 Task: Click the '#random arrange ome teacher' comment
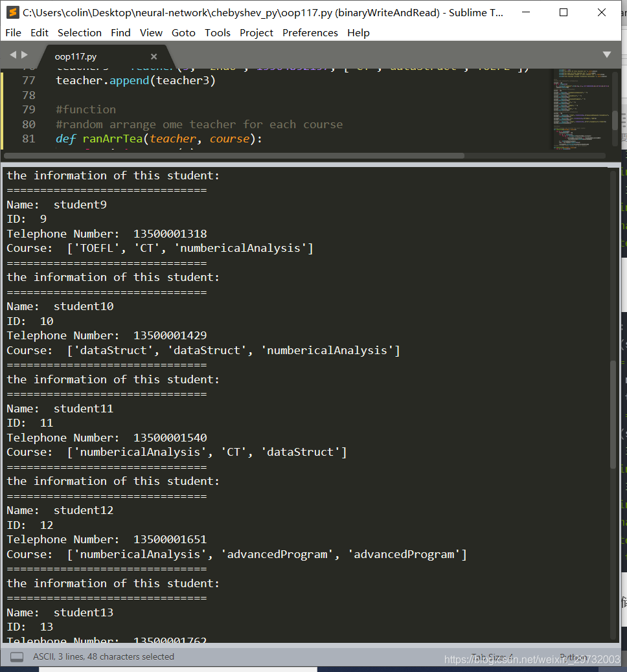pyautogui.click(x=199, y=124)
